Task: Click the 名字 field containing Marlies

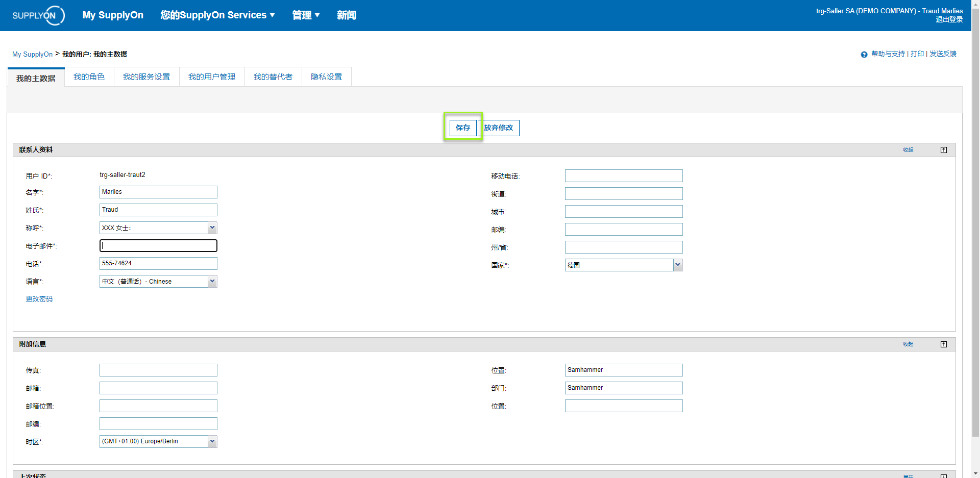Action: tap(158, 192)
